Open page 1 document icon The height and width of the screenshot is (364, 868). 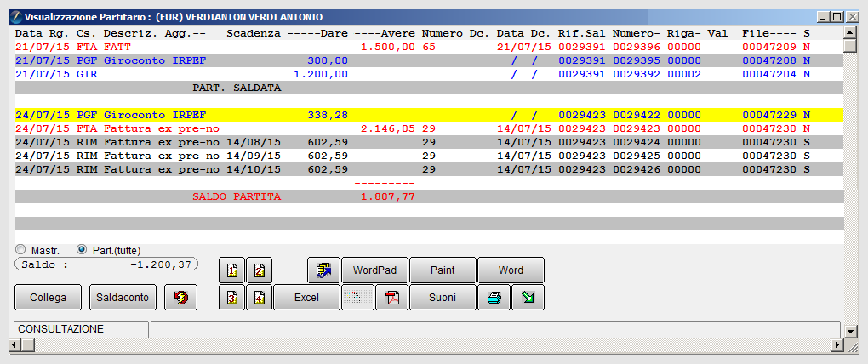click(x=232, y=270)
